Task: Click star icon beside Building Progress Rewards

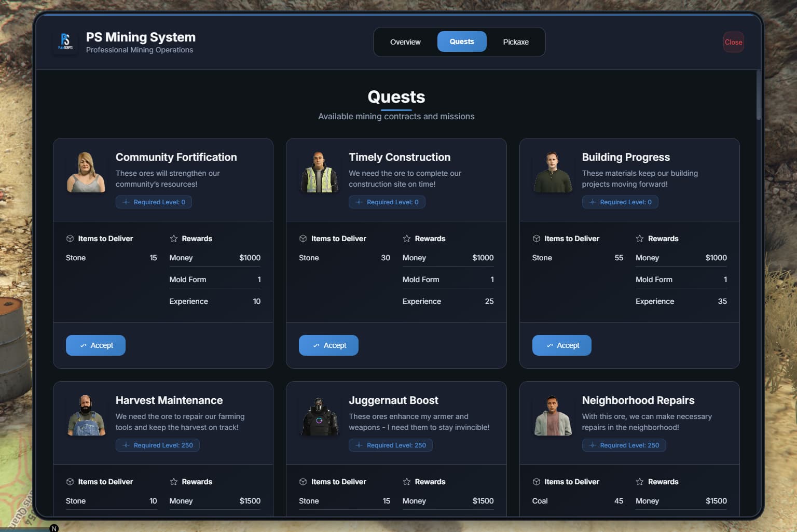Action: pyautogui.click(x=640, y=239)
